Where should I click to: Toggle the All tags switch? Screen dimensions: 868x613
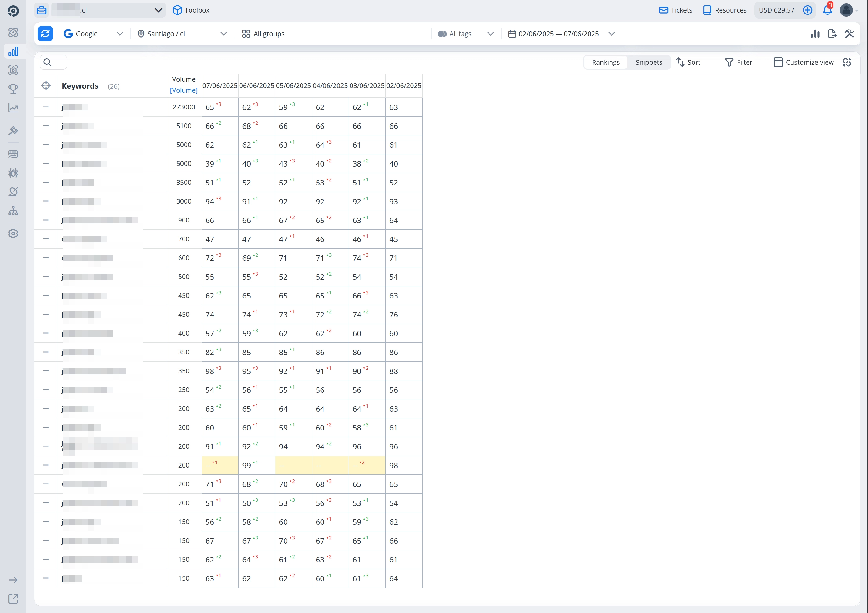point(442,34)
